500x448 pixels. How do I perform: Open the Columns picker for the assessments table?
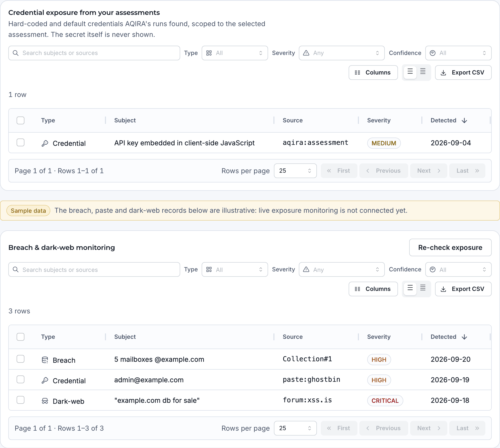[373, 73]
